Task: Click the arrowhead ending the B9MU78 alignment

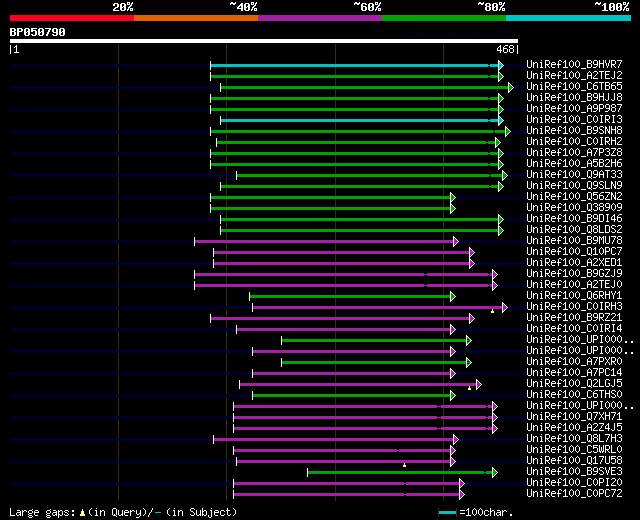Action: (x=456, y=242)
